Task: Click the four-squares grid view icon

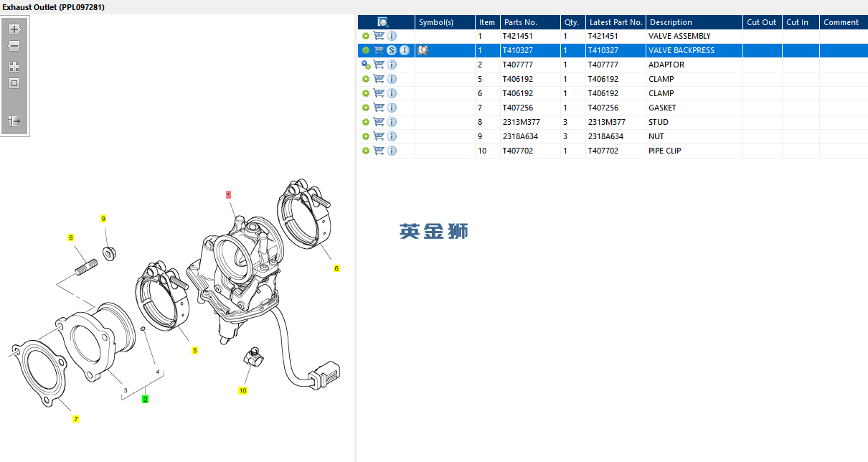Action: click(14, 66)
